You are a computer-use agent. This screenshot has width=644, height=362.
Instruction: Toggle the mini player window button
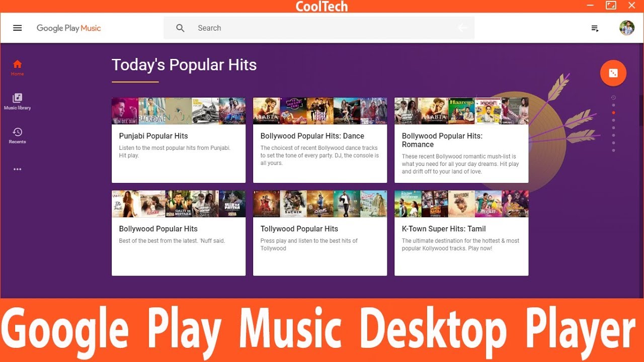(x=611, y=6)
